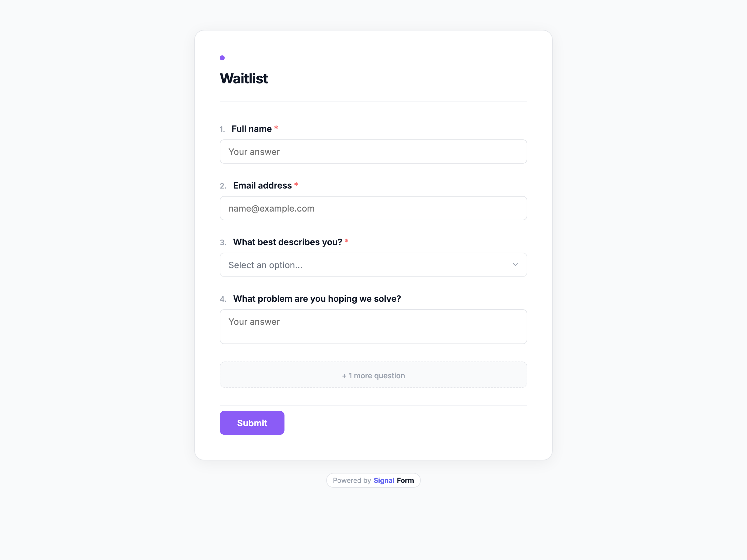Click the chevron arrow in the dropdown
The width and height of the screenshot is (747, 560).
click(515, 265)
